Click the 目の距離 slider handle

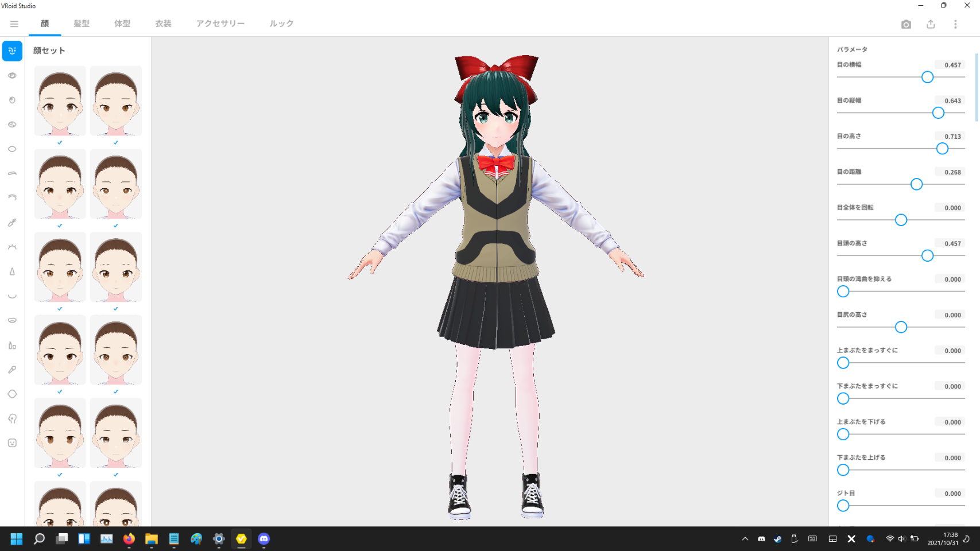tap(916, 184)
